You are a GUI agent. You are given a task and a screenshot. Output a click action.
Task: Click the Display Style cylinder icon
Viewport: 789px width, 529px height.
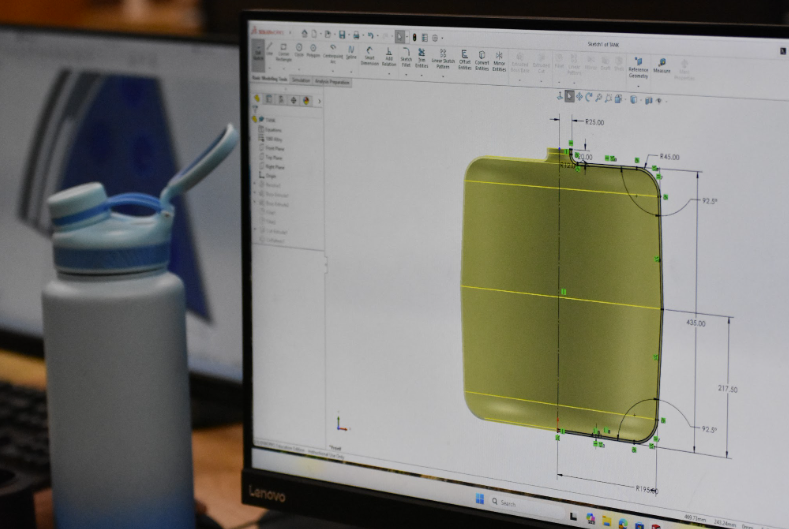click(634, 99)
